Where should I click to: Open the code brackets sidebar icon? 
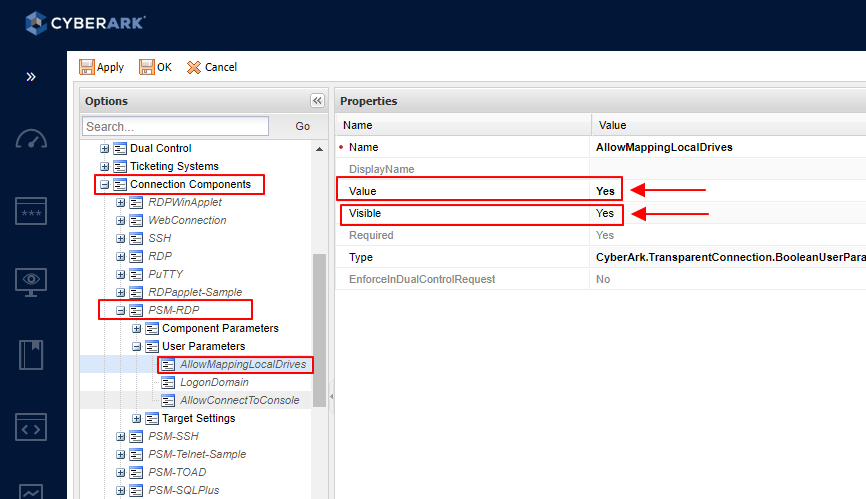[31, 427]
